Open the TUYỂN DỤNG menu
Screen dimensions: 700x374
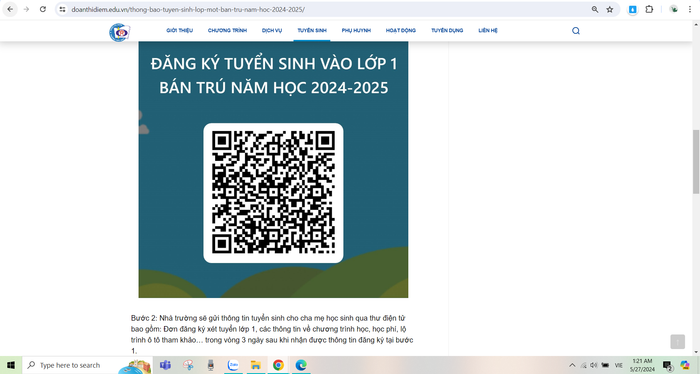tap(447, 30)
